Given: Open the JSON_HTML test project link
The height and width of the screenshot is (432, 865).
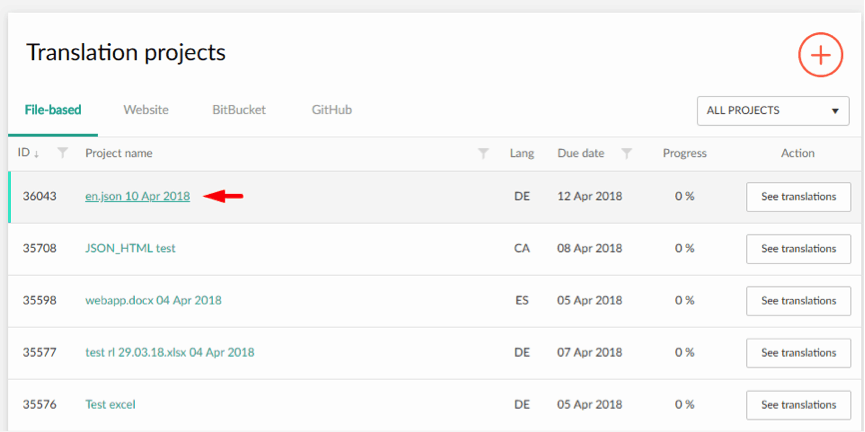Looking at the screenshot, I should coord(130,248).
